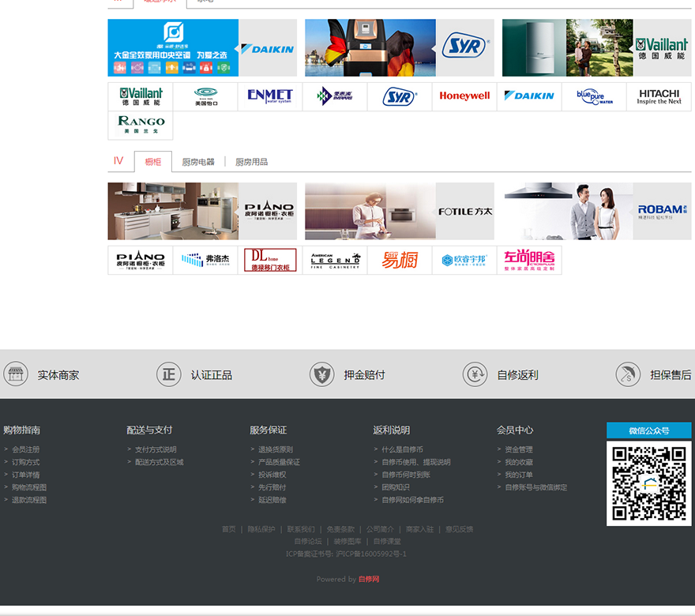Image resolution: width=695 pixels, height=616 pixels.
Task: Open the 延迟赔偿 link
Action: click(272, 500)
